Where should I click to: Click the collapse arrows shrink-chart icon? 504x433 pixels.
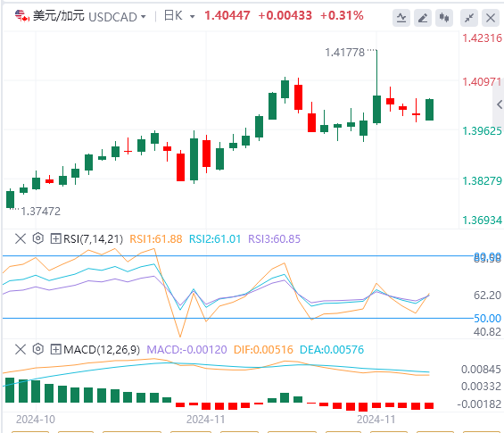click(x=469, y=18)
